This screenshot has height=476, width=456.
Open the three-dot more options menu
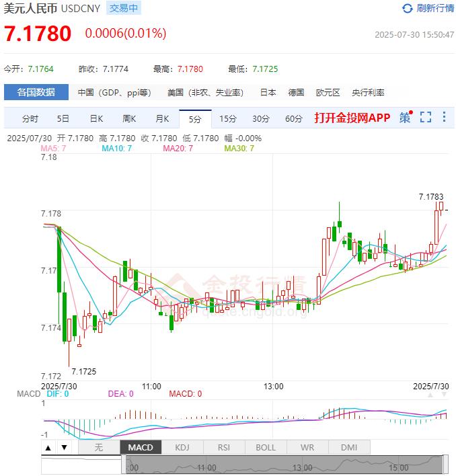tap(444, 117)
